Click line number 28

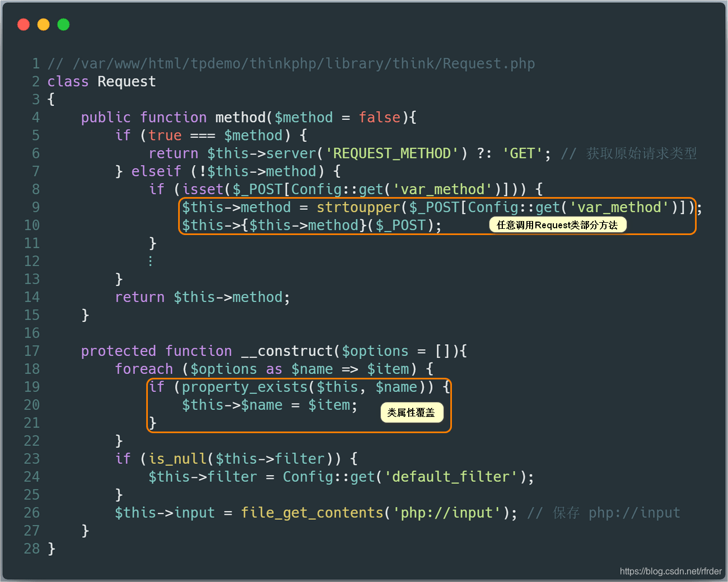point(32,549)
